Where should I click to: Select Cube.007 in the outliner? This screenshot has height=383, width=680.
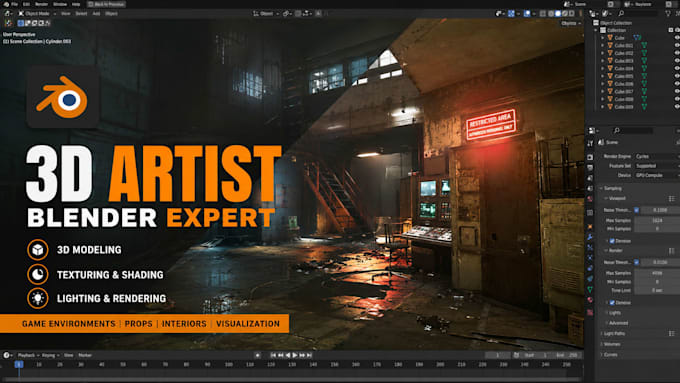(624, 92)
